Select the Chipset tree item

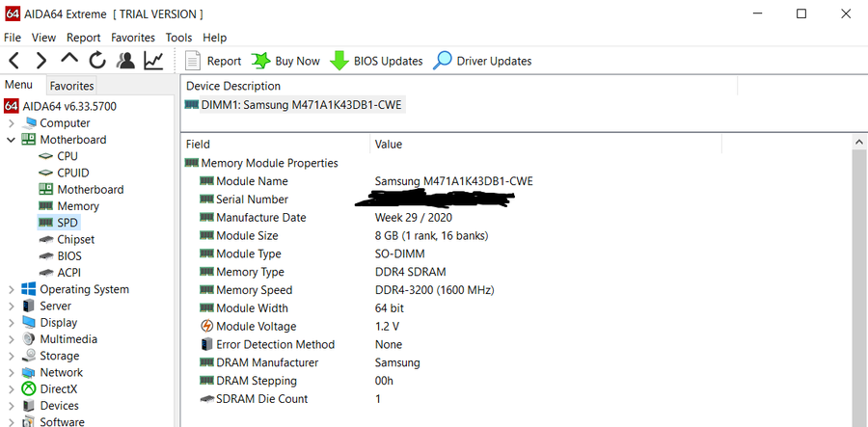(x=75, y=239)
